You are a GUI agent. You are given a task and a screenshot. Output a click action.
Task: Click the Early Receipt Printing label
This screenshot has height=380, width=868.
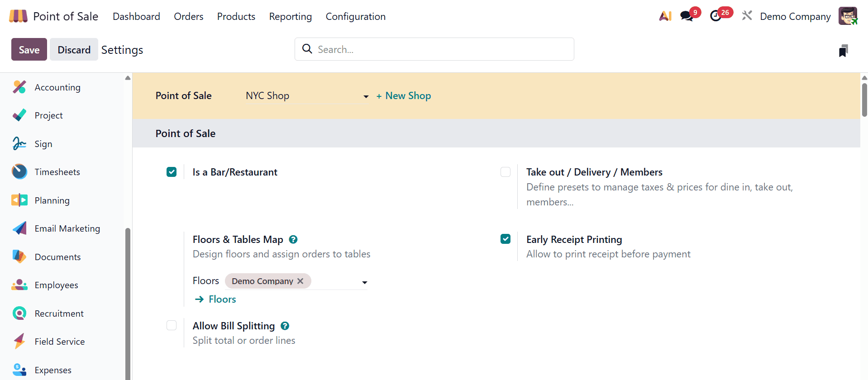coord(574,239)
